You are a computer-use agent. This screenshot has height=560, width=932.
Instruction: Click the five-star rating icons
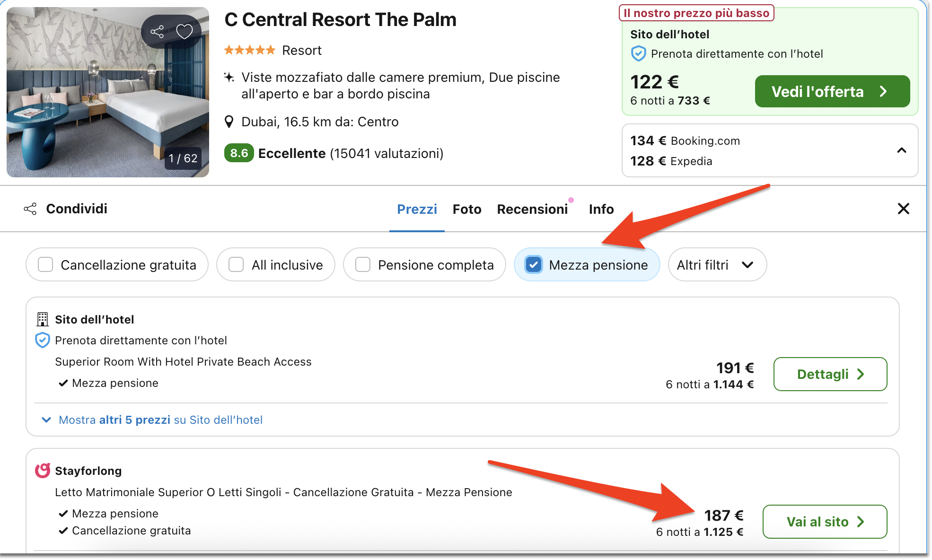[x=250, y=50]
